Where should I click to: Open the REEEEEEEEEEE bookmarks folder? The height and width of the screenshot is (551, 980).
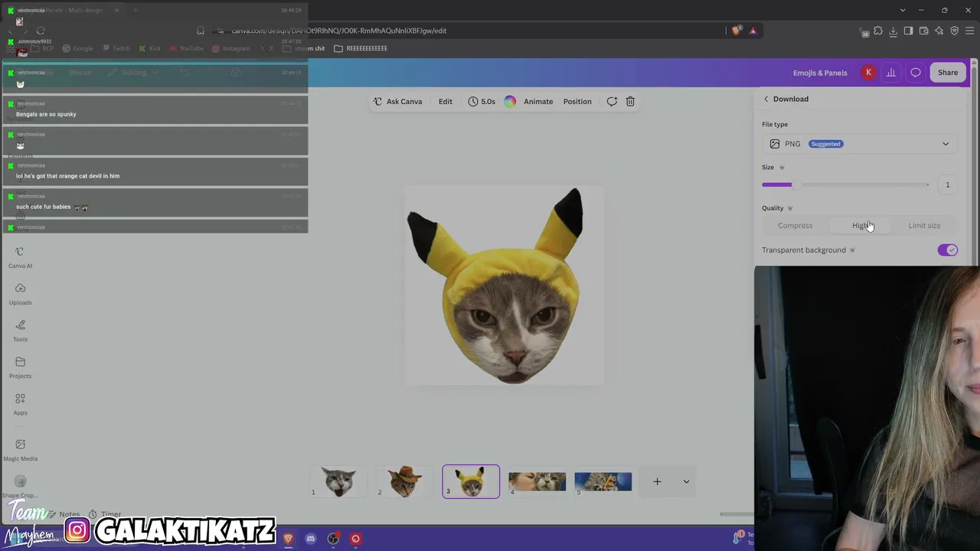point(361,48)
